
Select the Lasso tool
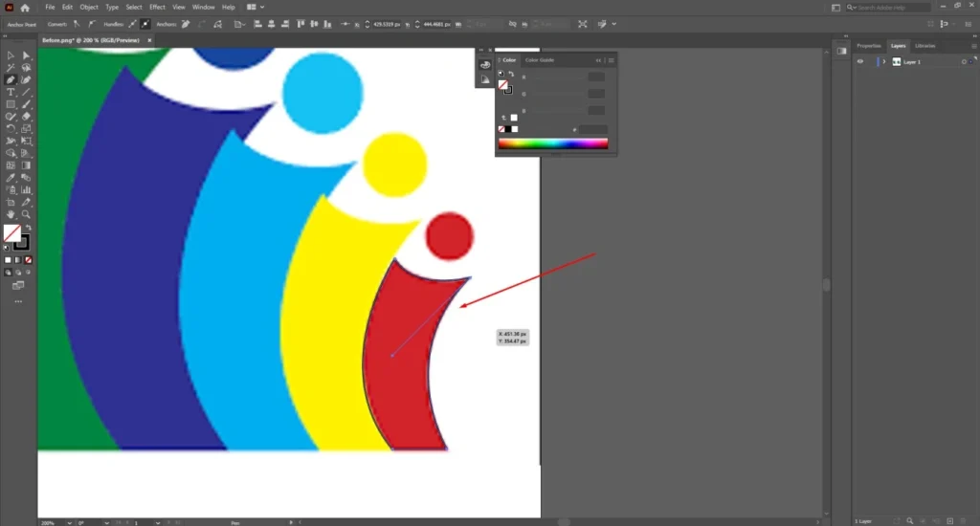[26, 68]
